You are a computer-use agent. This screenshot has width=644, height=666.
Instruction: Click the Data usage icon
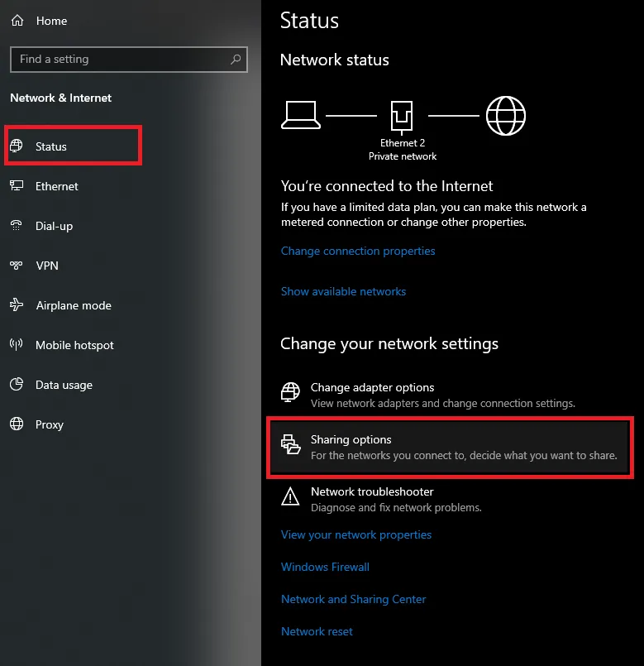click(x=17, y=385)
